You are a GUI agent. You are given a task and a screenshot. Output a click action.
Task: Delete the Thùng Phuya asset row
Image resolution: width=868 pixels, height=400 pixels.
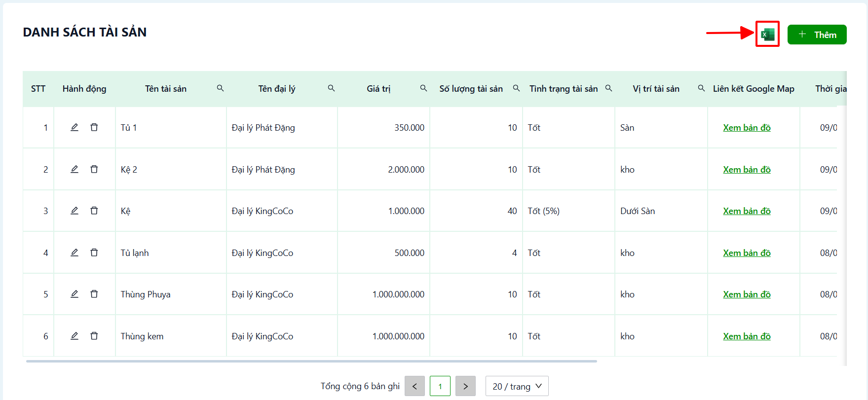click(x=94, y=294)
